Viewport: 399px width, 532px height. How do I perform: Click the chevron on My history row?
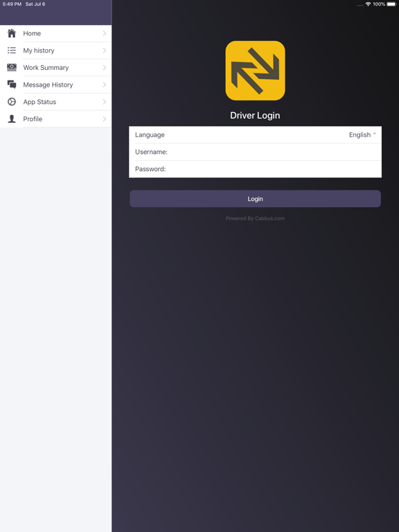coord(105,50)
